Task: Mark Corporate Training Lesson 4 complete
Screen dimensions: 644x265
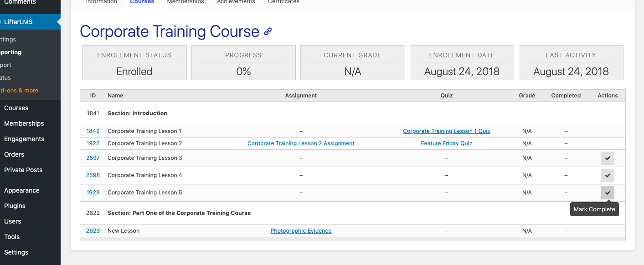Action: [608, 175]
